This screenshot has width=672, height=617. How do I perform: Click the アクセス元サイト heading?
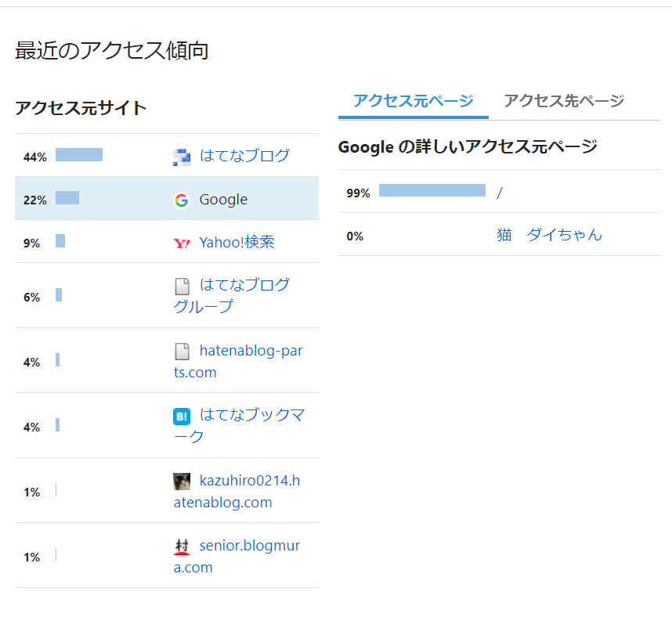click(x=81, y=108)
